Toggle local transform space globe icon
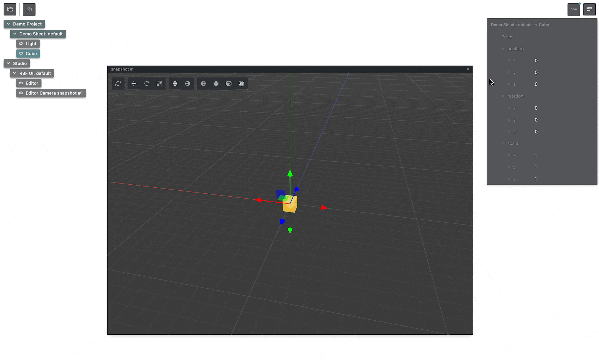 [x=187, y=84]
